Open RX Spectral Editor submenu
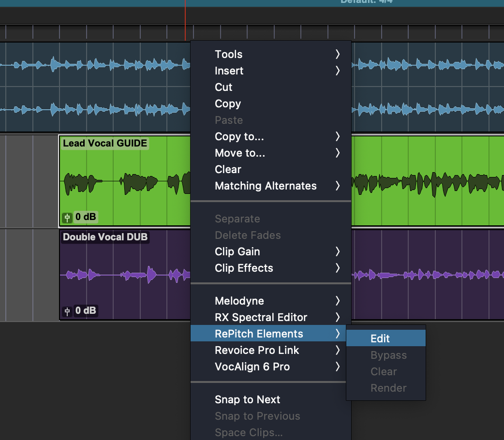This screenshot has width=504, height=440. click(x=261, y=317)
